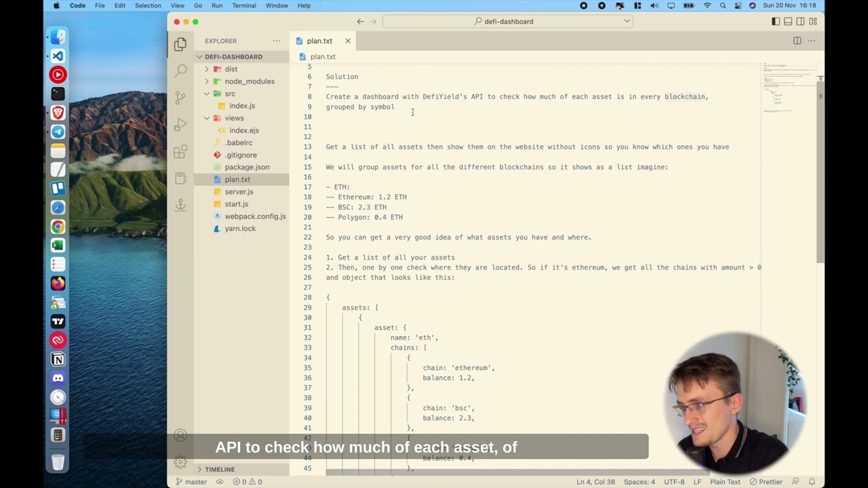Click the master branch indicator
868x488 pixels.
click(x=191, y=482)
